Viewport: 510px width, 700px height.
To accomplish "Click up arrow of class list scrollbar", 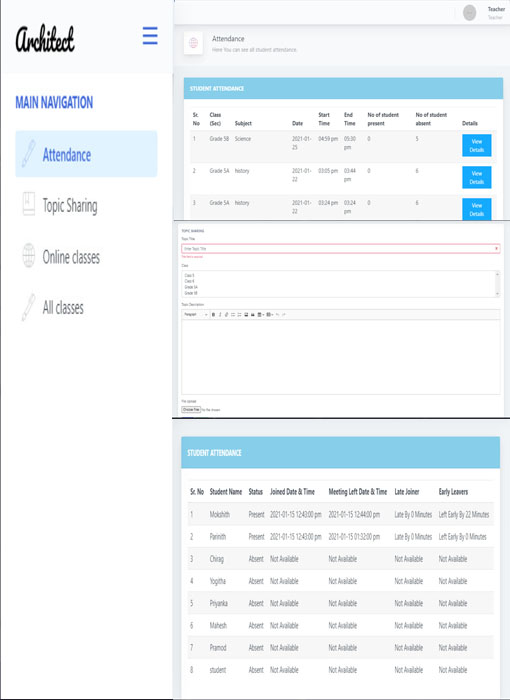I will tap(497, 274).
